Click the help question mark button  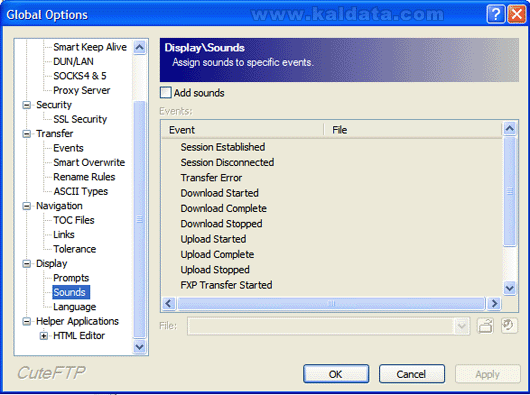pyautogui.click(x=496, y=14)
